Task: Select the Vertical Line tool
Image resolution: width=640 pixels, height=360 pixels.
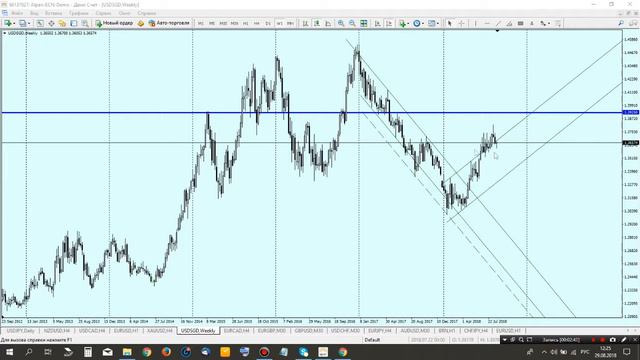Action: 476,23
